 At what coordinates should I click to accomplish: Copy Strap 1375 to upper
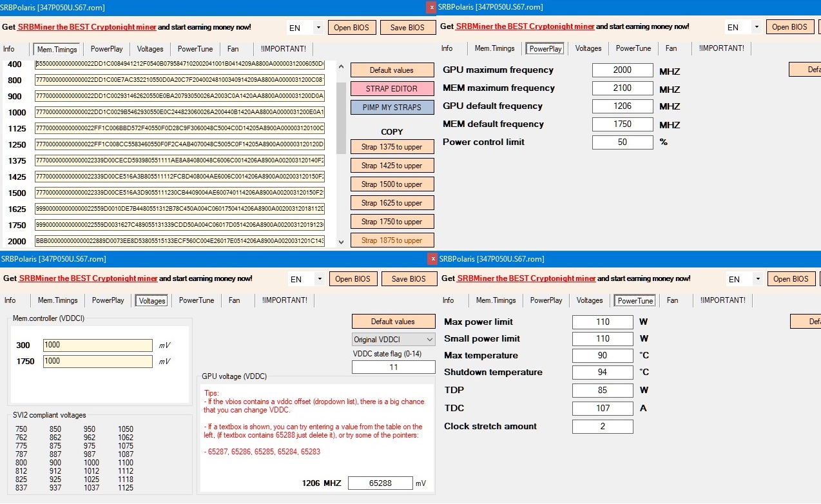[392, 147]
